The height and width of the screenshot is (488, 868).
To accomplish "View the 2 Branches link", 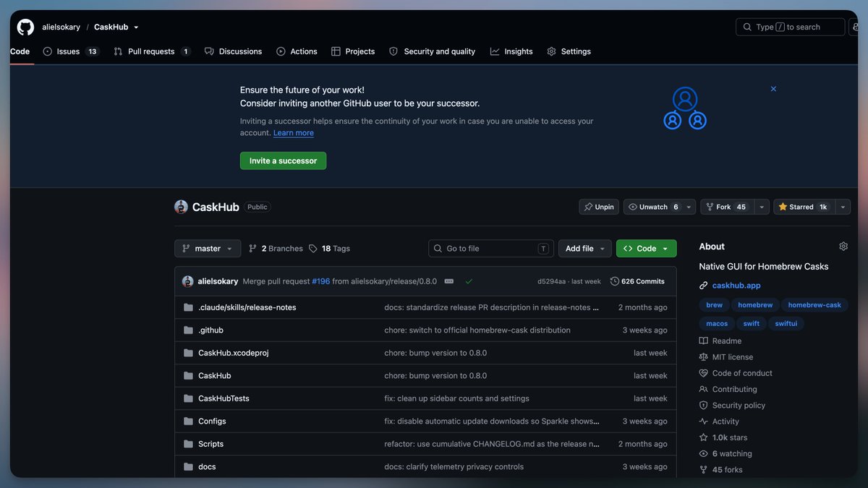I will [x=276, y=248].
